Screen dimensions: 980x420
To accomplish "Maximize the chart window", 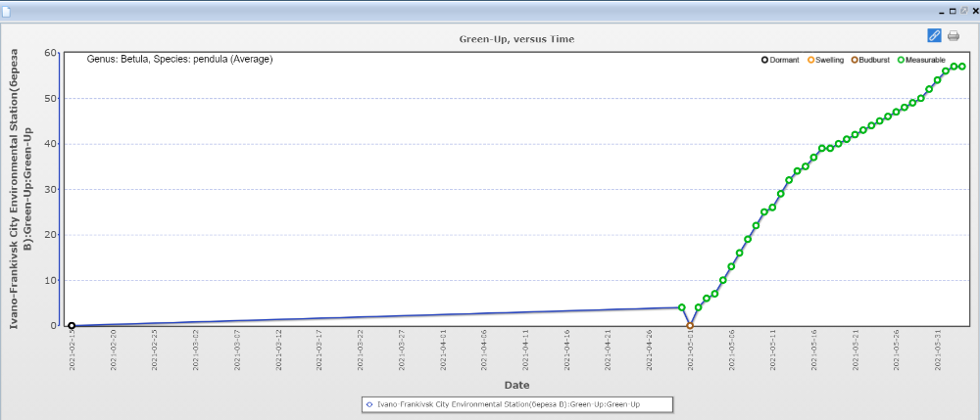I will click(x=953, y=9).
